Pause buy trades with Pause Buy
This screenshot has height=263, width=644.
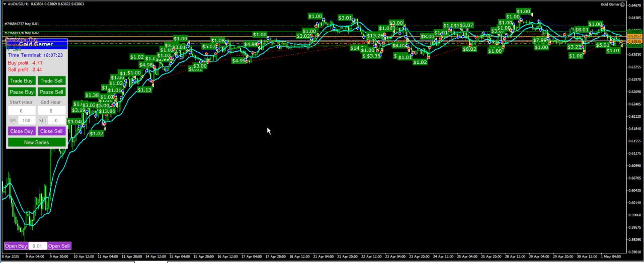[22, 92]
